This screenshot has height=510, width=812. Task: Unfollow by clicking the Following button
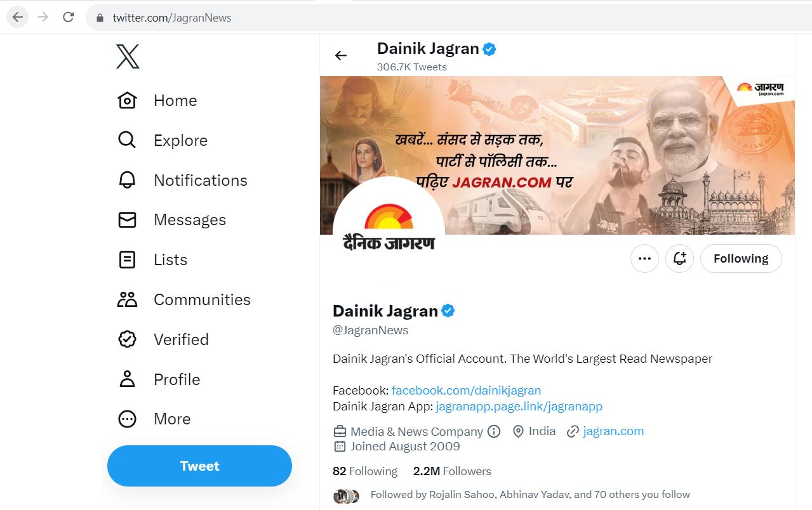[740, 258]
